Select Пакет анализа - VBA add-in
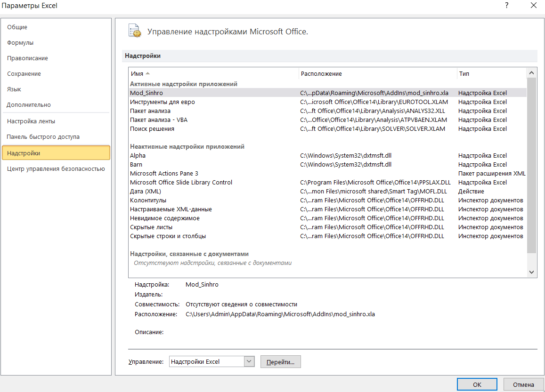This screenshot has width=545, height=392. pos(327,120)
